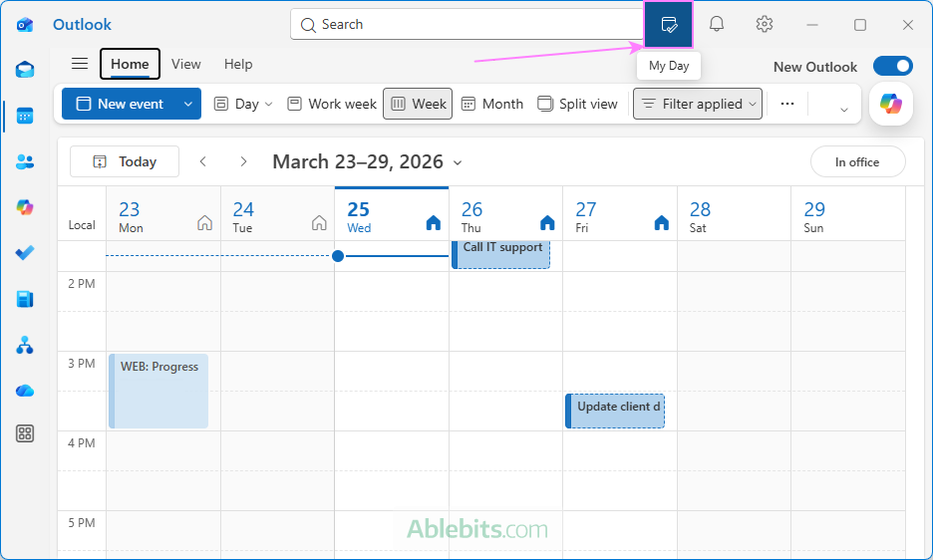Open the More apps grid icon

coord(25,433)
